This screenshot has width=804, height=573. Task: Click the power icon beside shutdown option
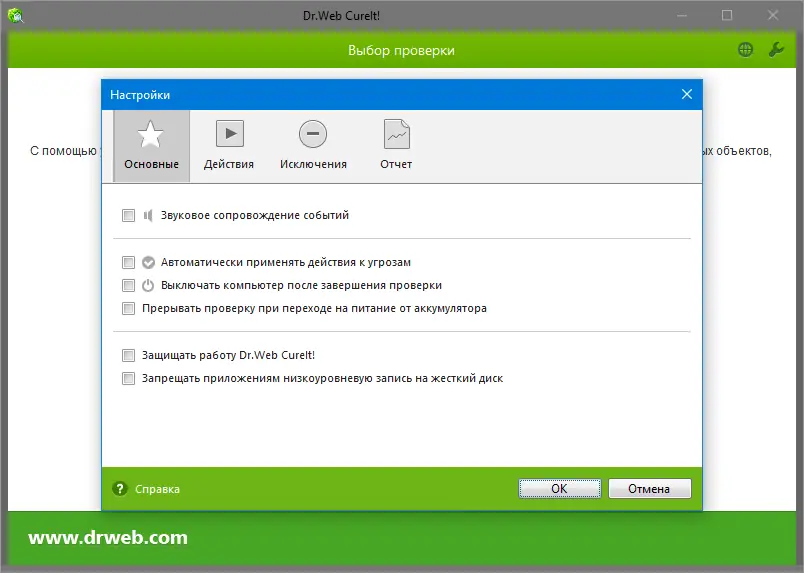(x=148, y=286)
